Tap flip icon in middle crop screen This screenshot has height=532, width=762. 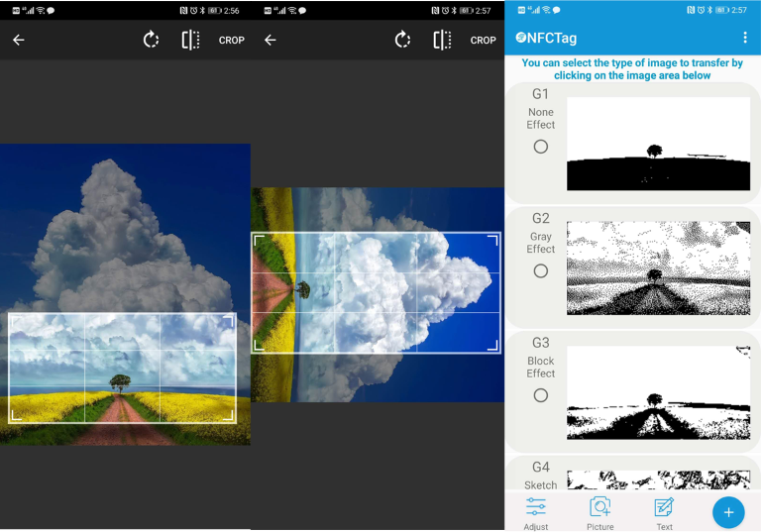(x=442, y=40)
